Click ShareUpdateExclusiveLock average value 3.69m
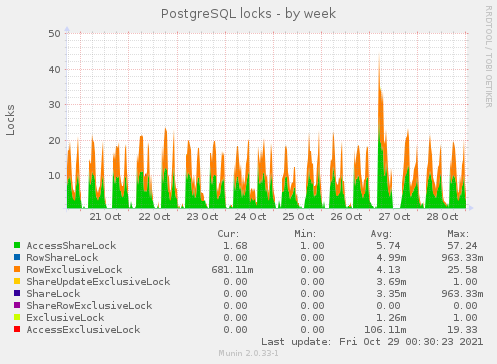Image resolution: width=497 pixels, height=364 pixels. point(391,282)
